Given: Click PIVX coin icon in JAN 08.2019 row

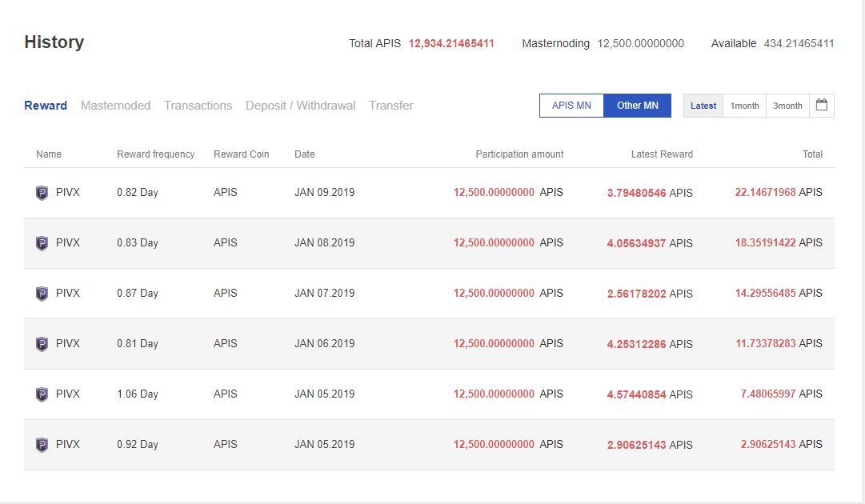Looking at the screenshot, I should (x=42, y=243).
